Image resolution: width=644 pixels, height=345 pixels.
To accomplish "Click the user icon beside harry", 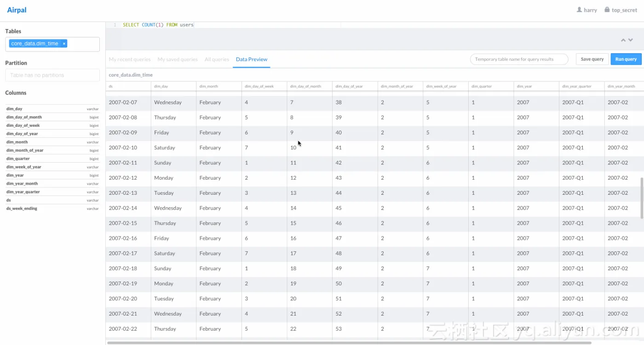I will 580,10.
